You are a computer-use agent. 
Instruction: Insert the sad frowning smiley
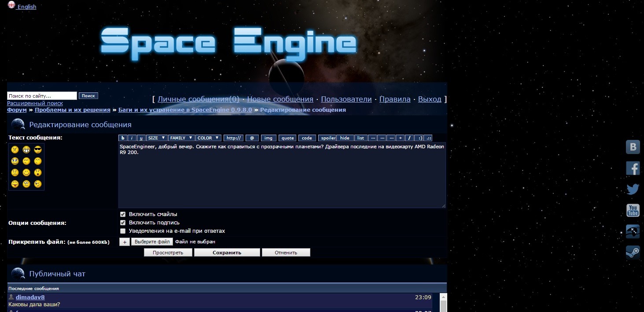[15, 173]
